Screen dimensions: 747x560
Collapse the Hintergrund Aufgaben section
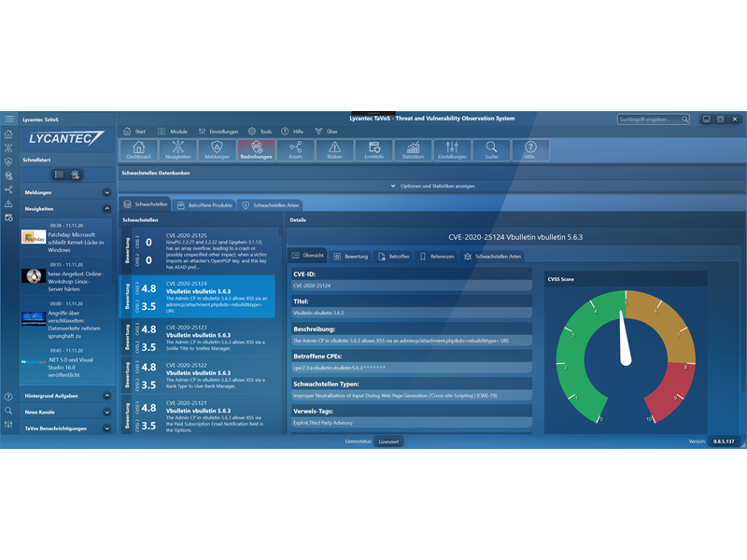[106, 396]
